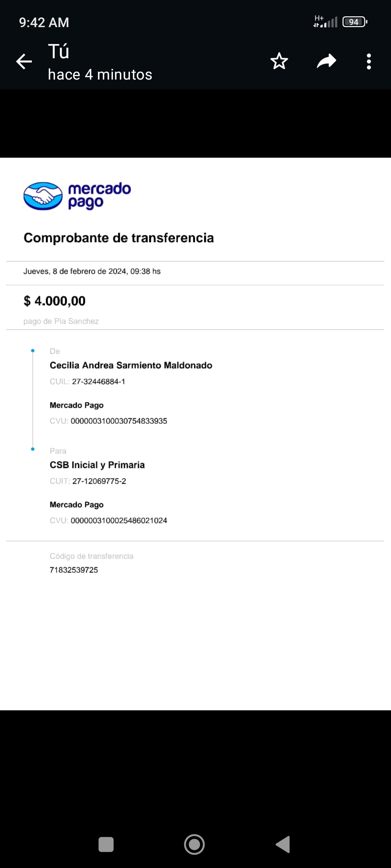Viewport: 391px width, 868px height.
Task: Tap the 'hace 4 minutos' timestamp
Action: 100,75
